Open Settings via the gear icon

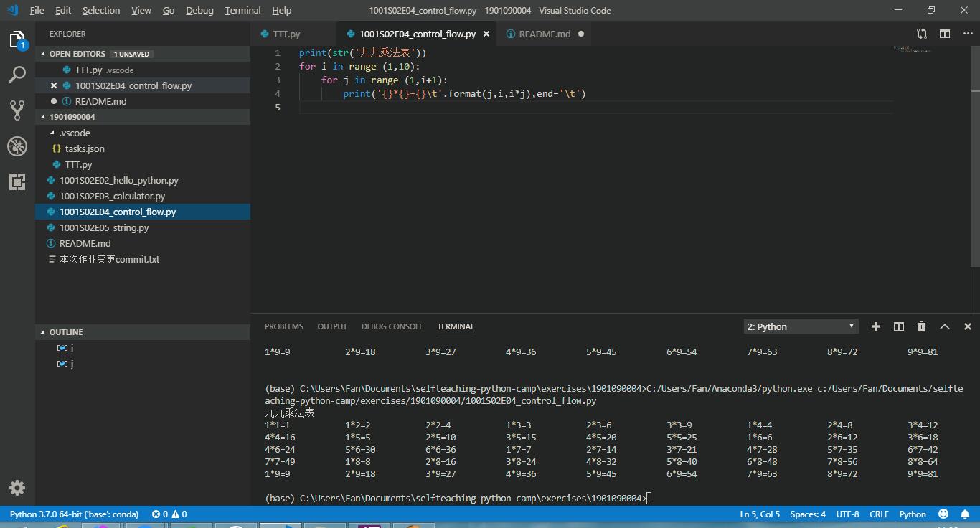tap(17, 488)
